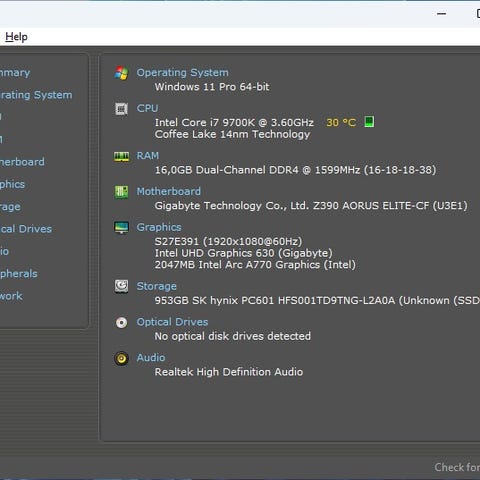This screenshot has height=480, width=480.
Task: Open the Optical Drives section heading
Action: click(x=172, y=322)
